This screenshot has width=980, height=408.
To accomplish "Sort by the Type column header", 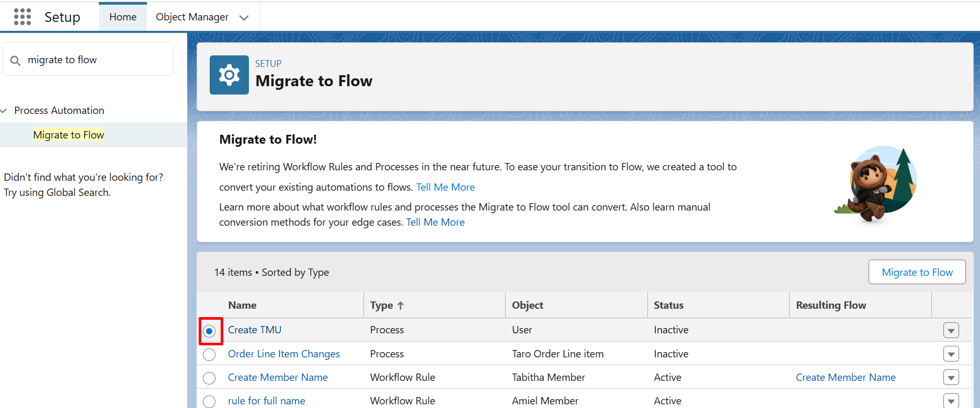I will pos(381,305).
